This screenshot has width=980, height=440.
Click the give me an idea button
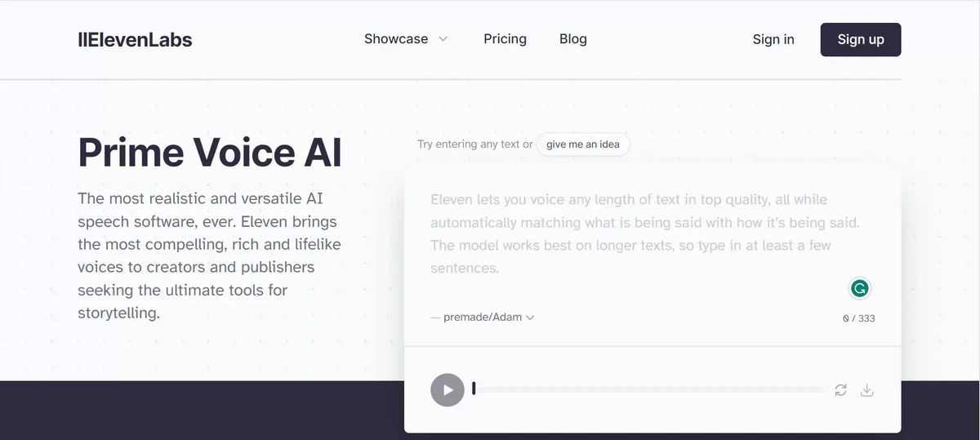point(583,144)
